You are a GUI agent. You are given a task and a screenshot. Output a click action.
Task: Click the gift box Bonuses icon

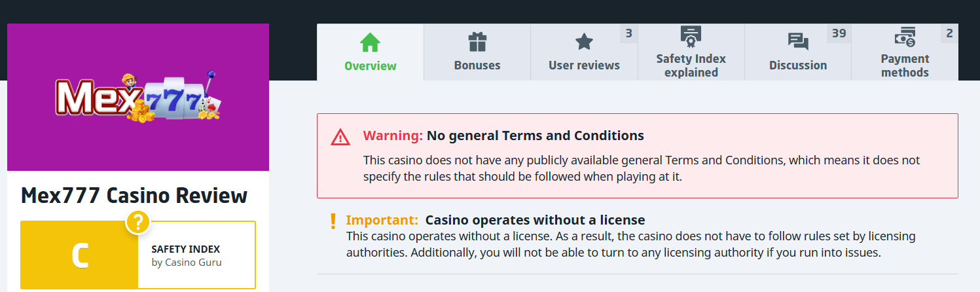coord(477,43)
